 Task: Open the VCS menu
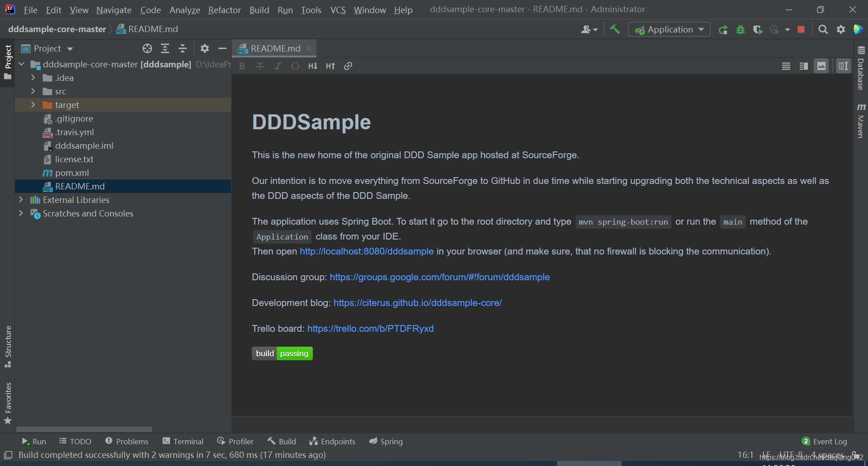pos(338,9)
